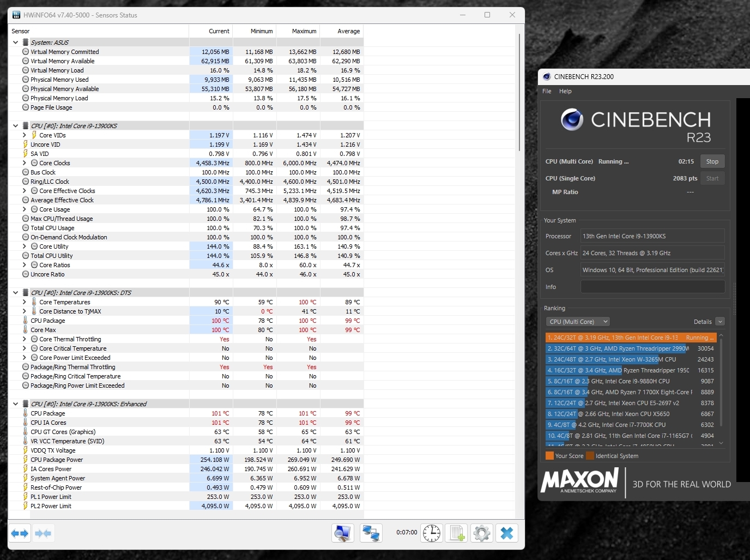Screen dimensions: 750x560
Task: Click the Cinebench logo sphere
Action: tap(572, 119)
